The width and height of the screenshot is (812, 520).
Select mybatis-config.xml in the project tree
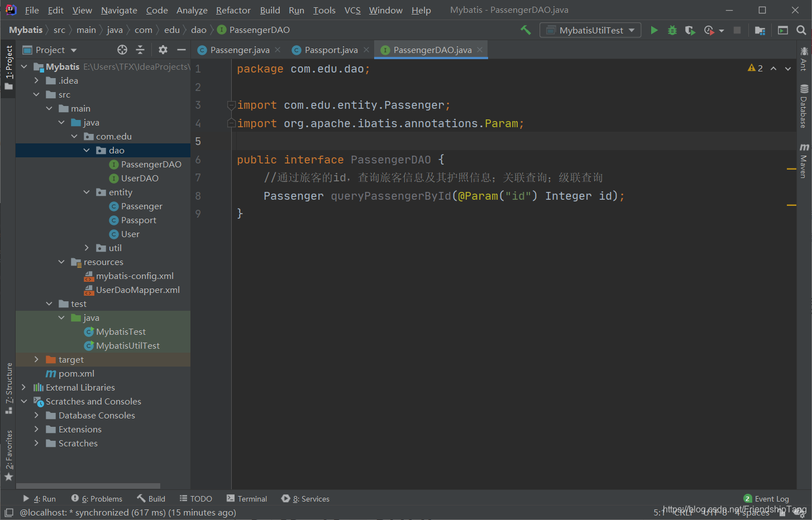click(135, 276)
